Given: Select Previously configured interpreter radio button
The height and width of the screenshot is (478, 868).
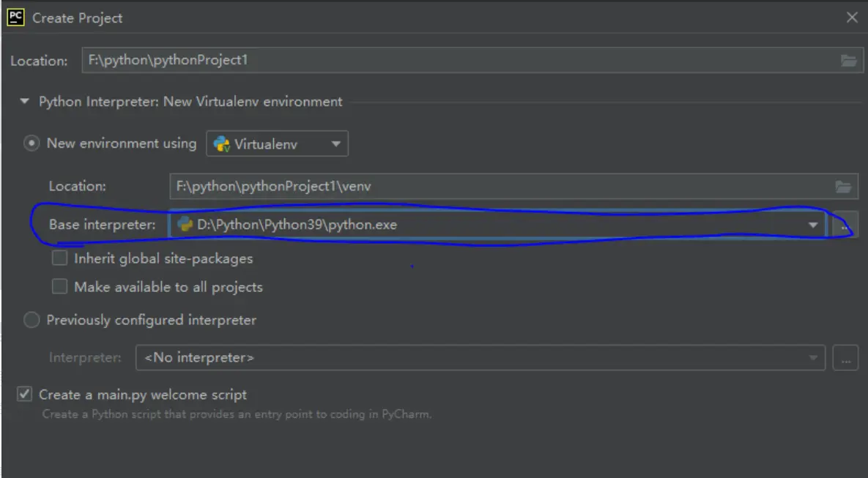Looking at the screenshot, I should [31, 321].
